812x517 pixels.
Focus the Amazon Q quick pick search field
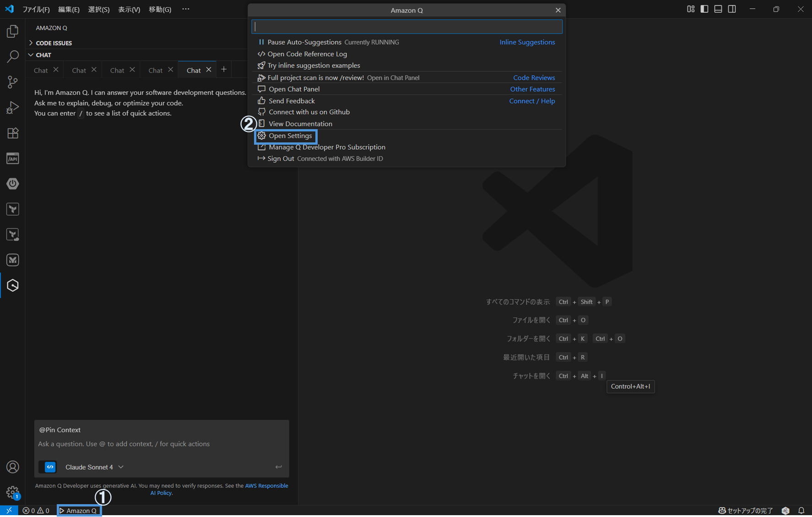point(407,27)
